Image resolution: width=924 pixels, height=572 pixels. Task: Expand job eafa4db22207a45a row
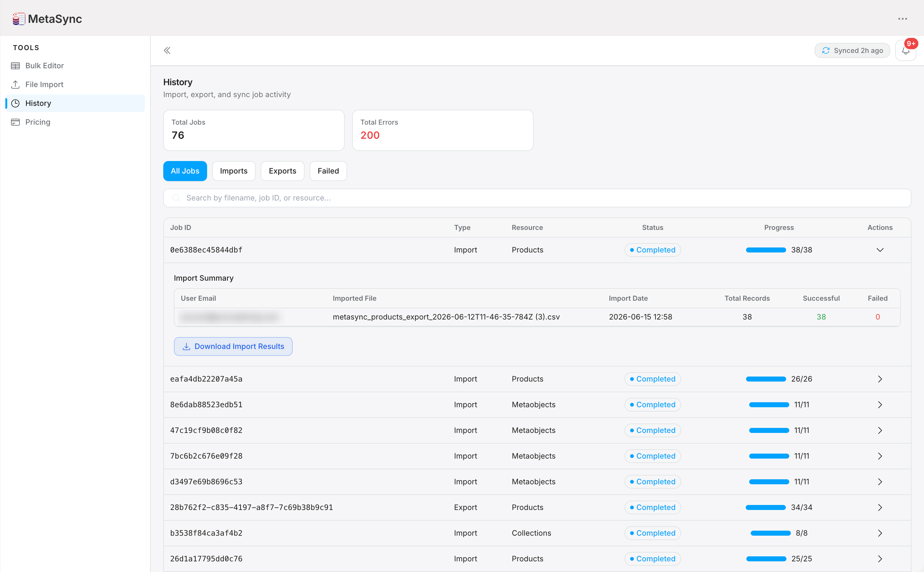(880, 379)
